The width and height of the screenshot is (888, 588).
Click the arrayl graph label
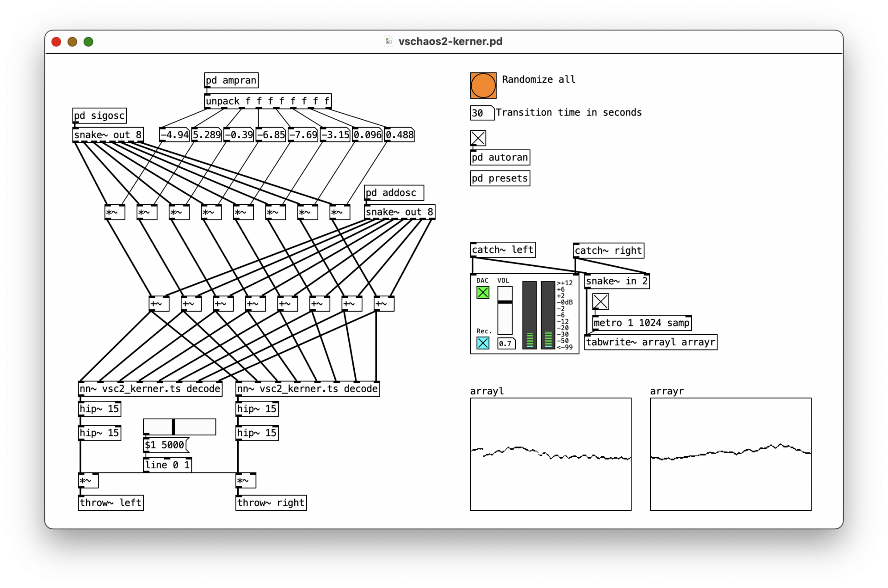(x=487, y=391)
